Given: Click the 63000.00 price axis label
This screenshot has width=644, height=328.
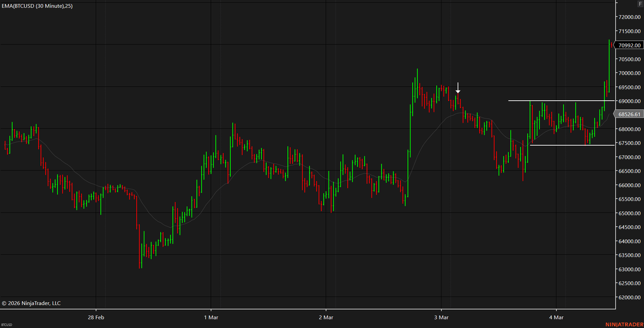Looking at the screenshot, I should tap(630, 270).
